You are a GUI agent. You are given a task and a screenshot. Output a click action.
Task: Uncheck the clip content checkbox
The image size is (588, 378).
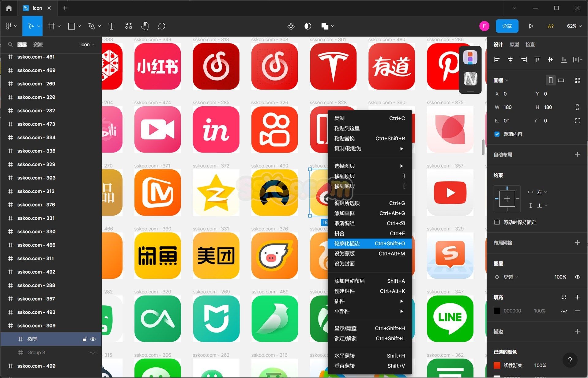(497, 134)
